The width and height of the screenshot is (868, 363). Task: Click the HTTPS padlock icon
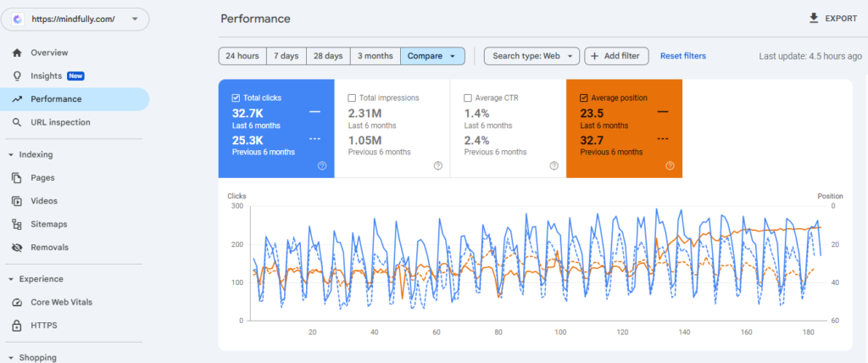click(x=16, y=326)
